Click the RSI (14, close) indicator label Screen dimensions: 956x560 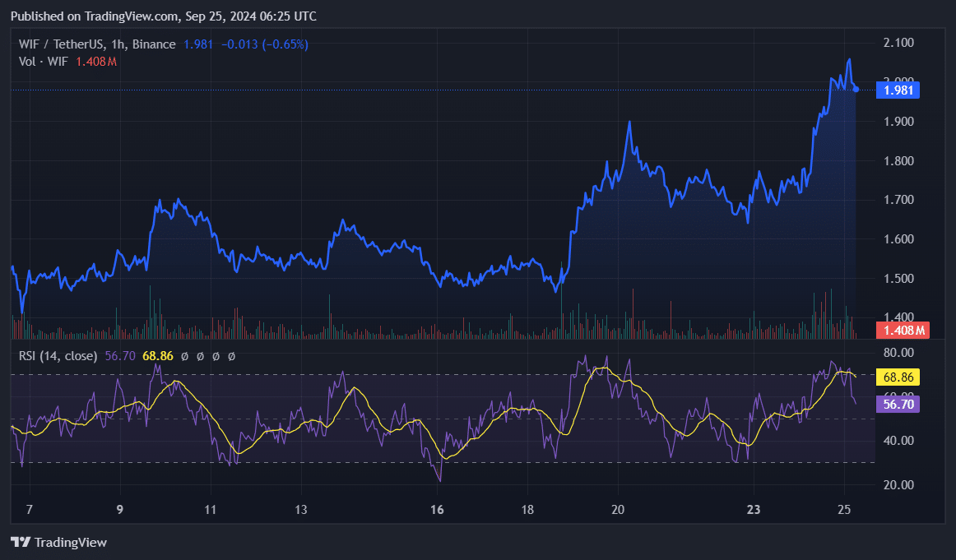click(58, 356)
